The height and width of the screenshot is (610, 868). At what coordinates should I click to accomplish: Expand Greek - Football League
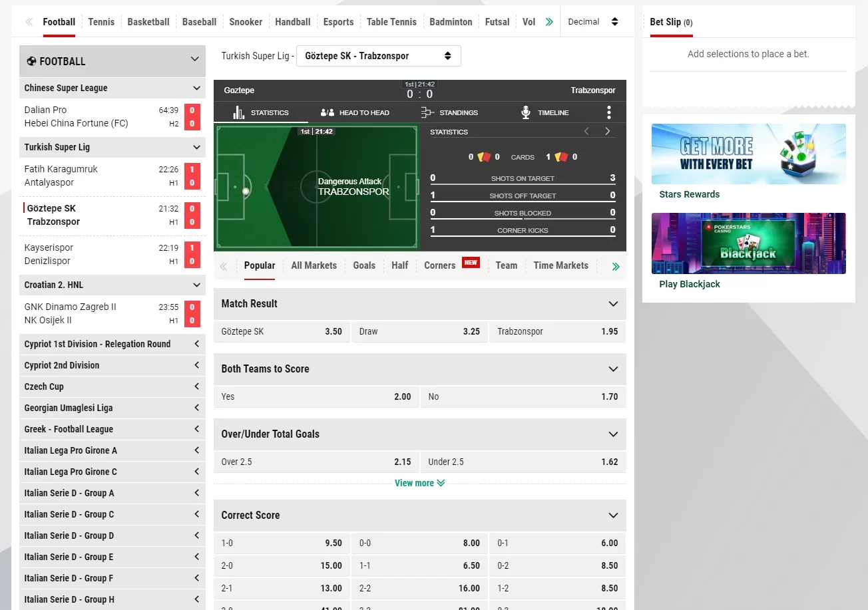click(x=112, y=429)
